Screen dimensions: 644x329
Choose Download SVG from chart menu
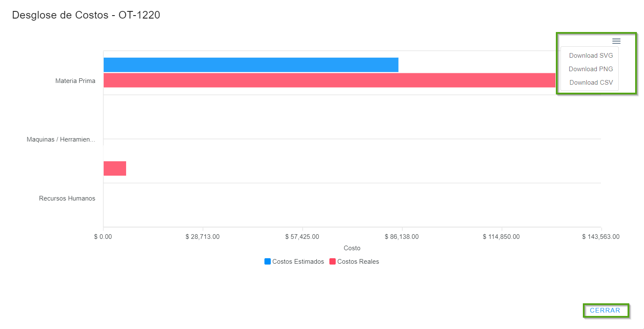click(590, 56)
